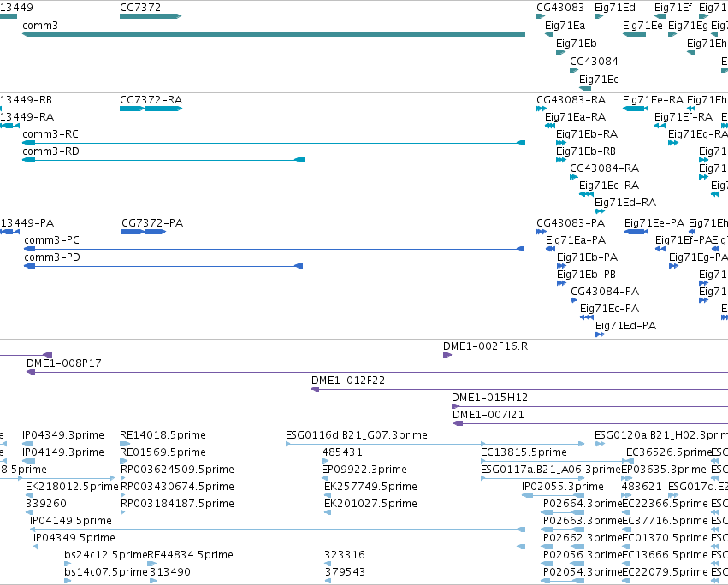Viewport: 728px width, 585px height.
Task: Click the CG43084 gene label
Action: point(594,62)
